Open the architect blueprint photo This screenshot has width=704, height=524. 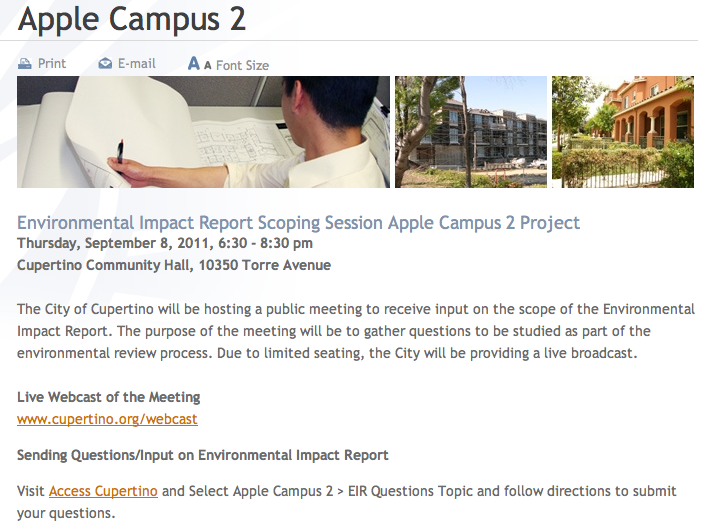coord(203,132)
